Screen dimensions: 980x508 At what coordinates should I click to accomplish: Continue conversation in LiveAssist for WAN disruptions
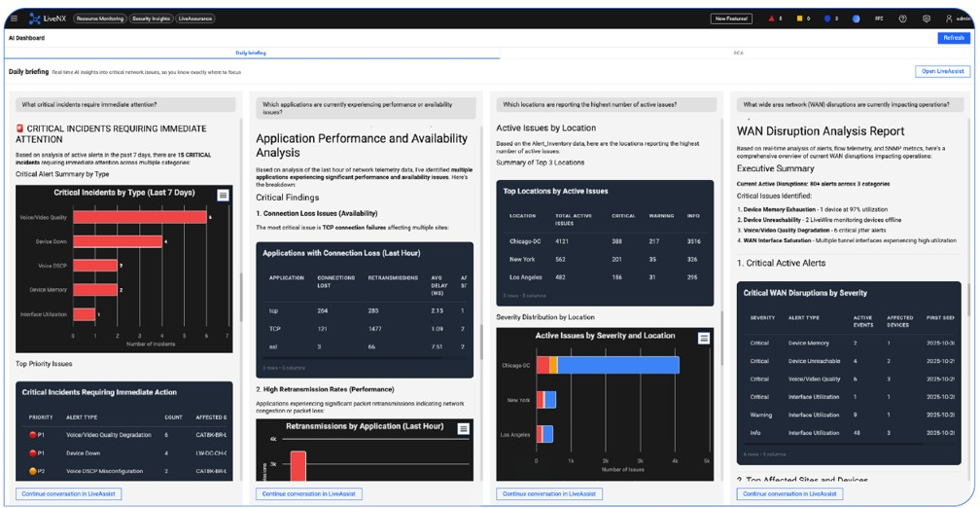789,493
